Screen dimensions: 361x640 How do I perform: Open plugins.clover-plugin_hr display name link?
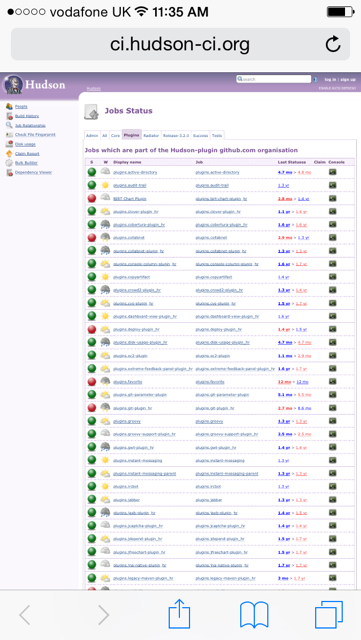pyautogui.click(x=136, y=211)
